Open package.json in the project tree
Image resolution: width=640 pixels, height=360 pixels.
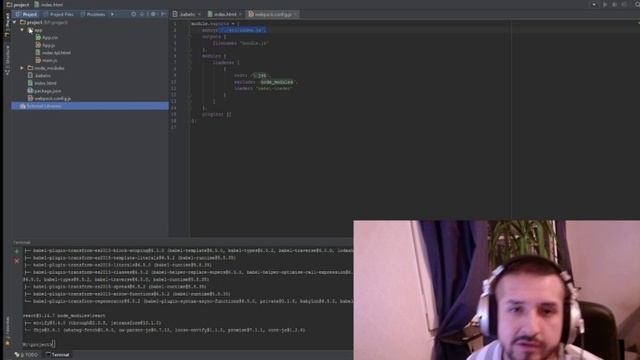44,91
